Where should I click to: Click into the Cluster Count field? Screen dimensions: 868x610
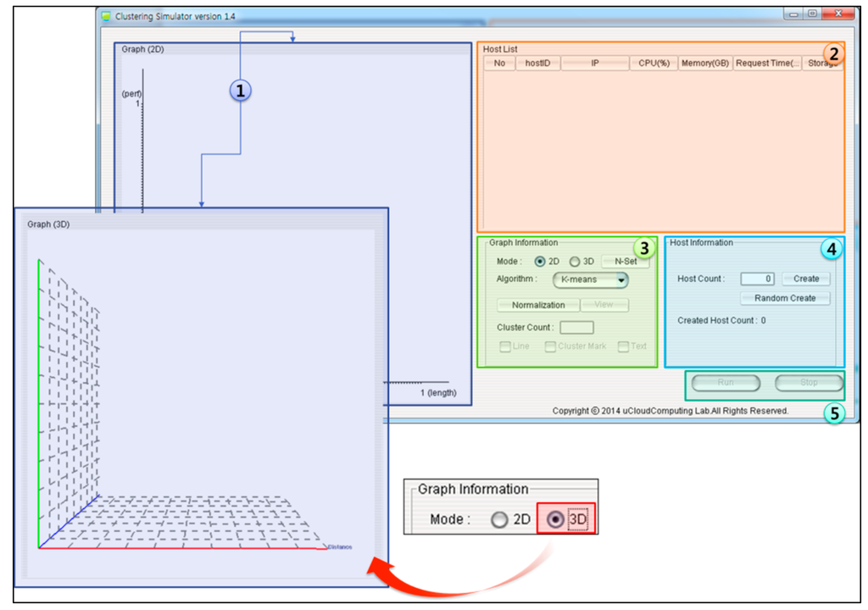point(576,327)
